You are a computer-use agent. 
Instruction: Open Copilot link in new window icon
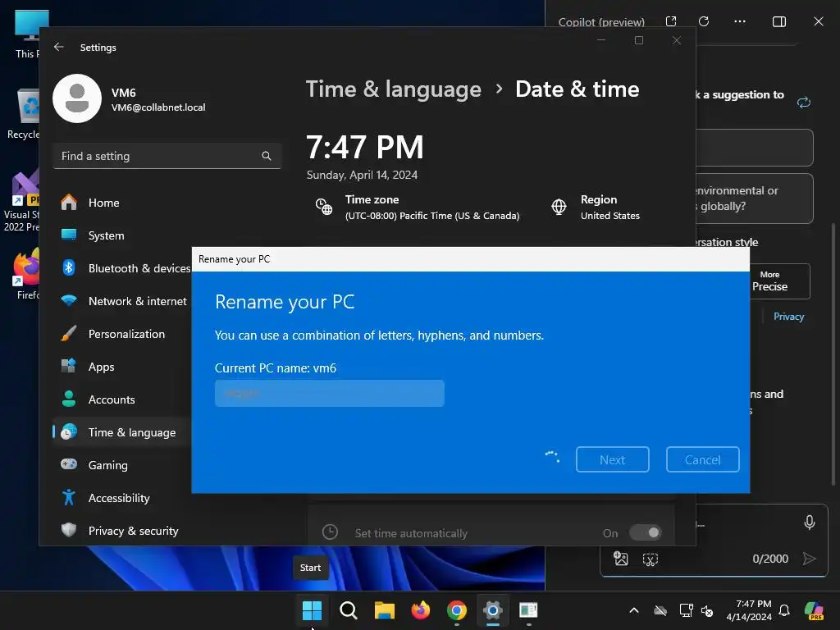(671, 21)
